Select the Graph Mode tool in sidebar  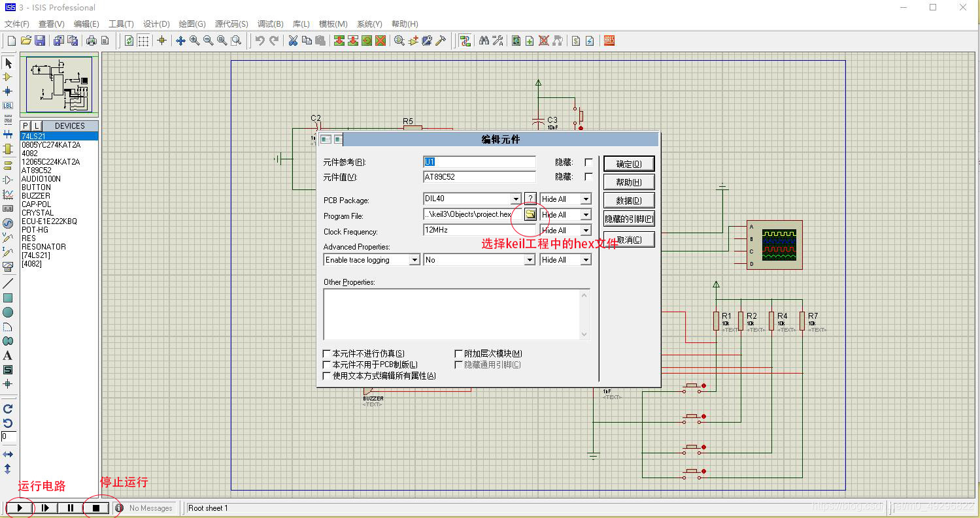[8, 194]
